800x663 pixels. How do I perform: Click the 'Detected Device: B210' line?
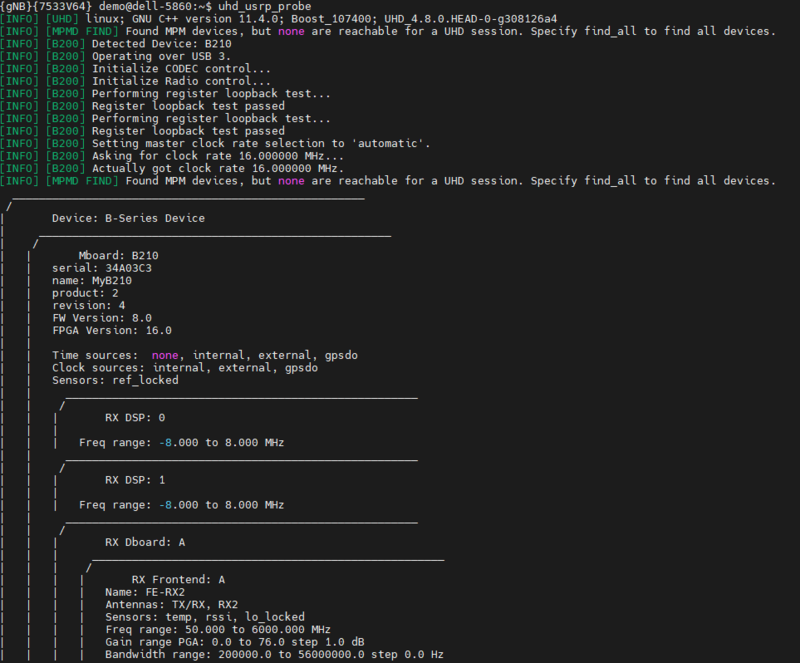[158, 44]
